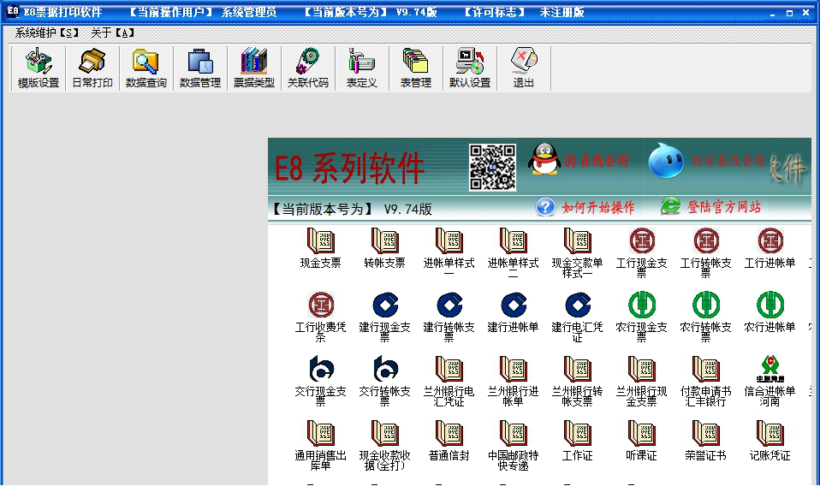820x504 pixels.
Task: Open 数据管理 data management tool
Action: click(x=199, y=68)
